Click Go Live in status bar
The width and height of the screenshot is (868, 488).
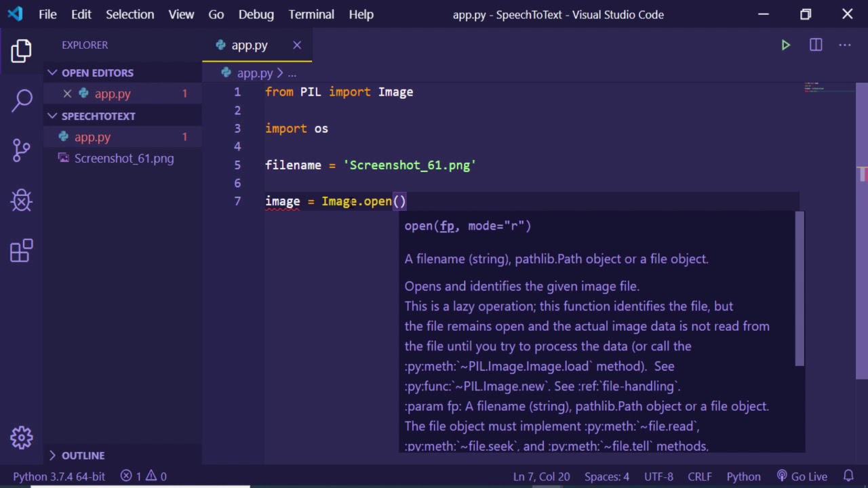802,476
